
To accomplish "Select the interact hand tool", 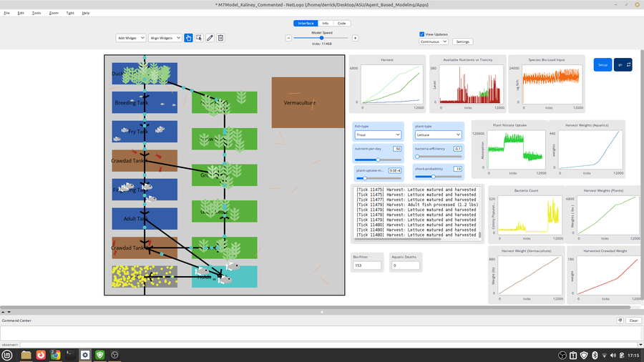I will tap(188, 38).
